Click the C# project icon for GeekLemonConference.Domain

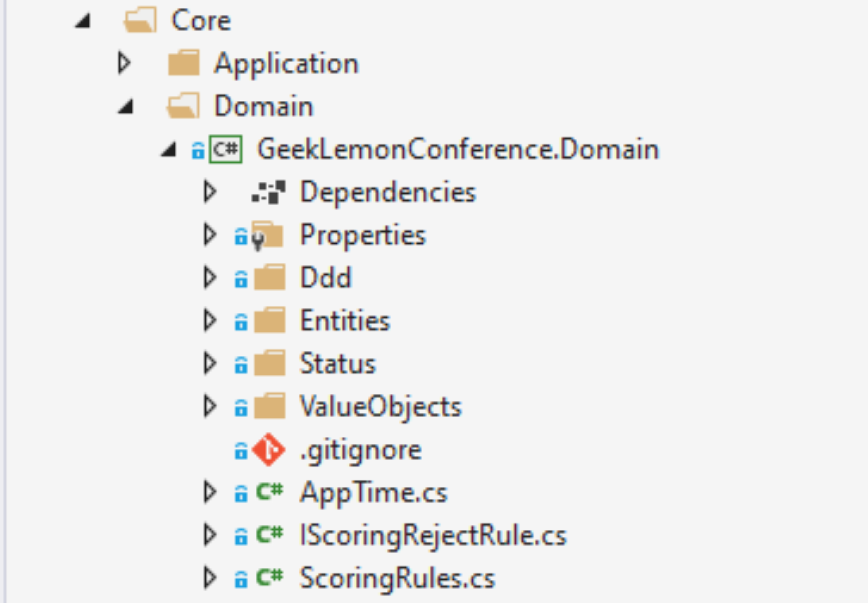coord(225,149)
